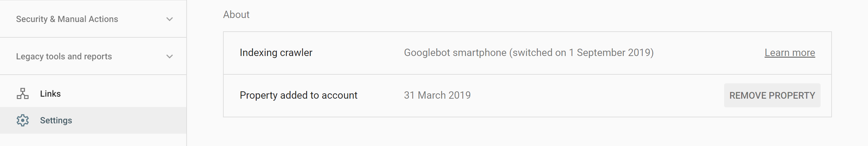Open the Legacy tools and reports label
868x146 pixels.
(64, 57)
